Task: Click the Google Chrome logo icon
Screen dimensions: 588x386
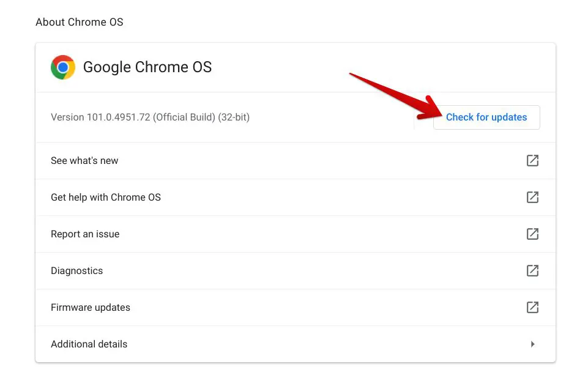Action: point(63,67)
